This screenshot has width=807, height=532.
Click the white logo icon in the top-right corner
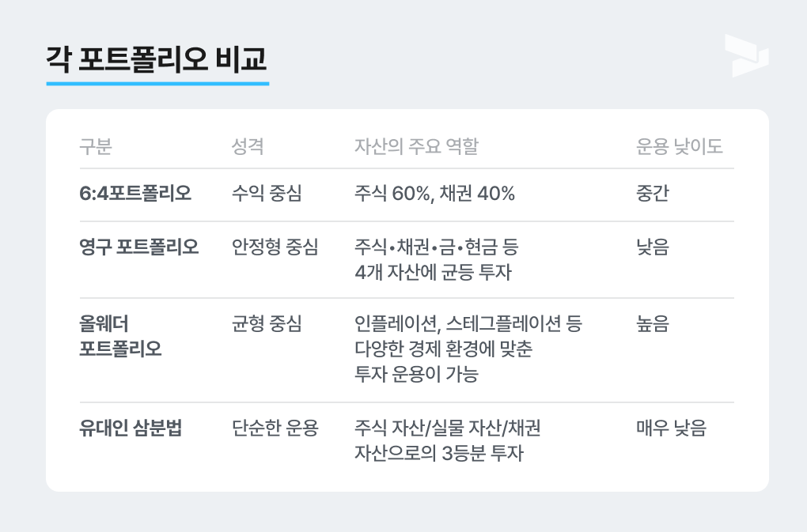coord(746,55)
